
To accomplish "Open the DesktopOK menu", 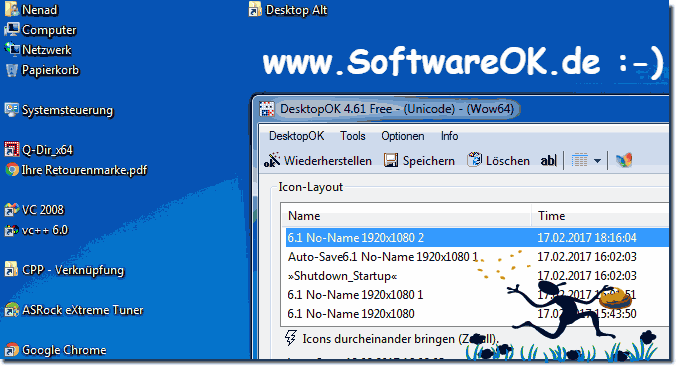I will [x=296, y=136].
